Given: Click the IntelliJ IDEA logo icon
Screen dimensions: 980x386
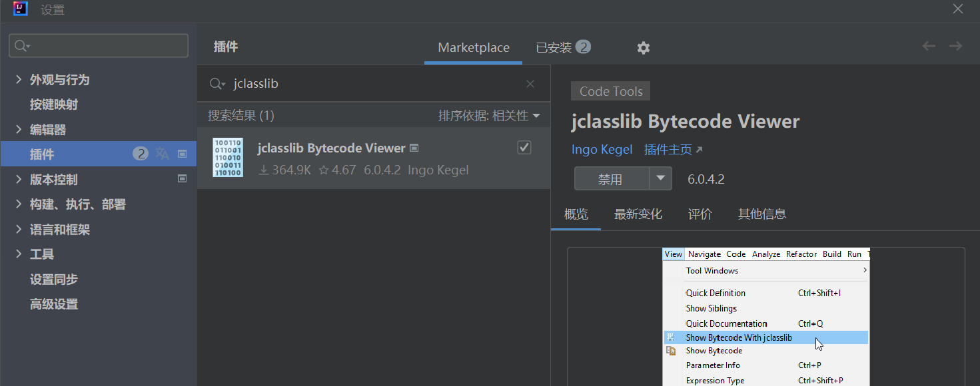Looking at the screenshot, I should pos(21,9).
